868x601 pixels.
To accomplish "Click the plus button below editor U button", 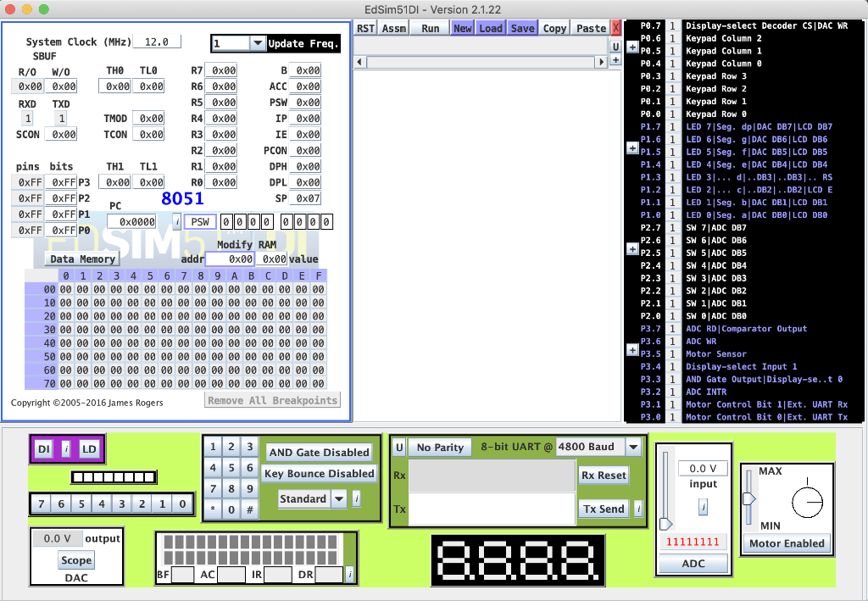I will tap(615, 60).
